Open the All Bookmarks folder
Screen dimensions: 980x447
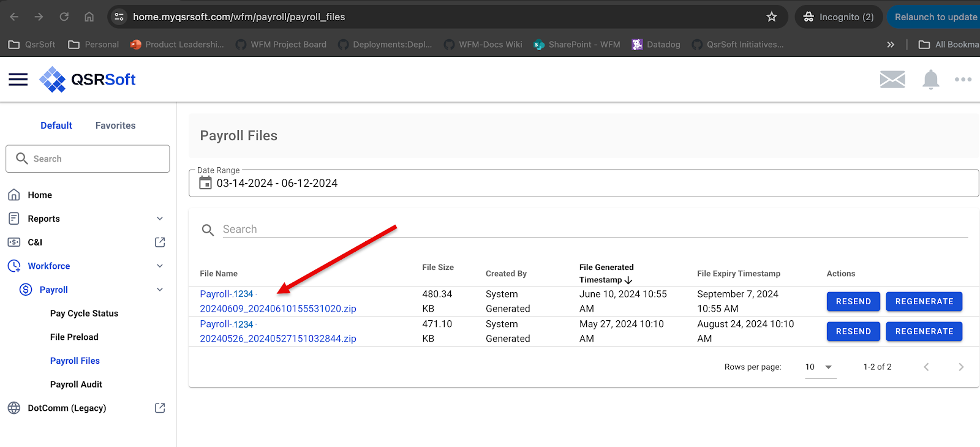coord(949,45)
